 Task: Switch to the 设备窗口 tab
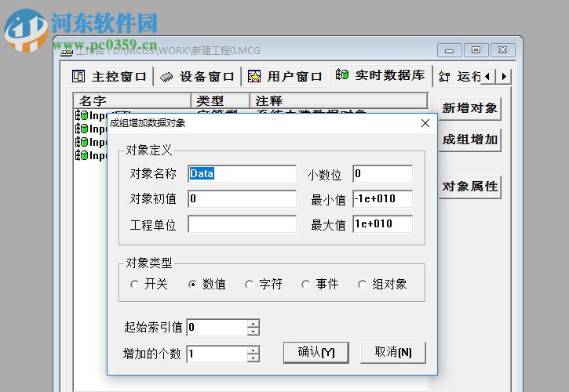point(198,77)
